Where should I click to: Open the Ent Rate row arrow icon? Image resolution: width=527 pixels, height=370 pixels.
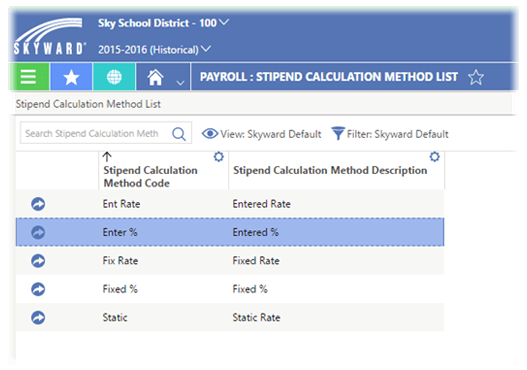tap(38, 204)
